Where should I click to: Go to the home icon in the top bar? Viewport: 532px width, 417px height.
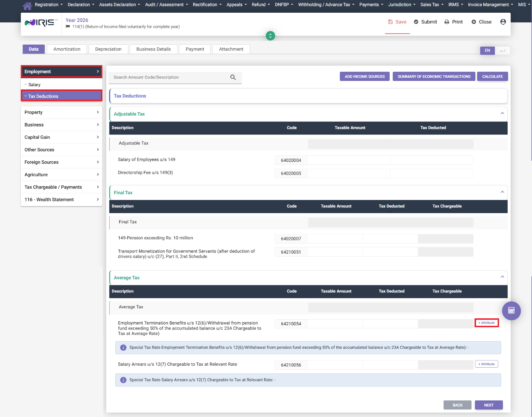coord(27,5)
